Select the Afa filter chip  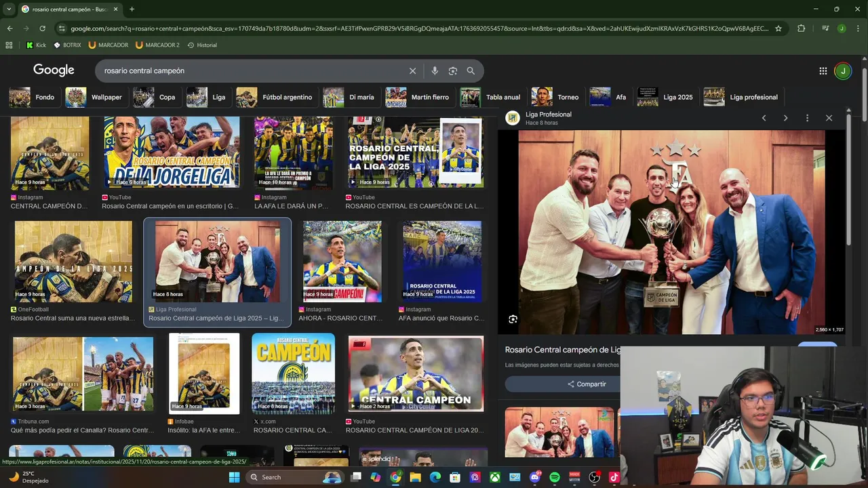pyautogui.click(x=610, y=97)
